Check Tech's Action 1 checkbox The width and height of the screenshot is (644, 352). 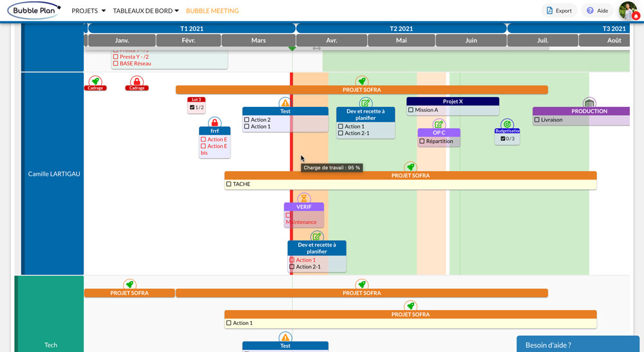pyautogui.click(x=229, y=323)
